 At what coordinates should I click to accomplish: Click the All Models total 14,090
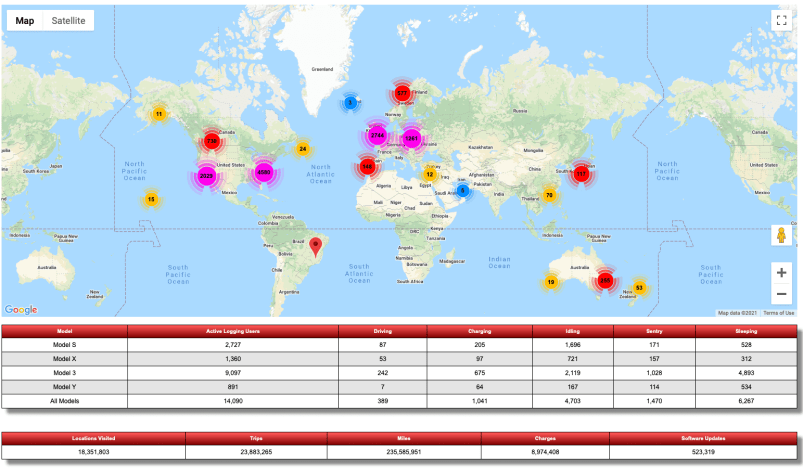pos(233,401)
